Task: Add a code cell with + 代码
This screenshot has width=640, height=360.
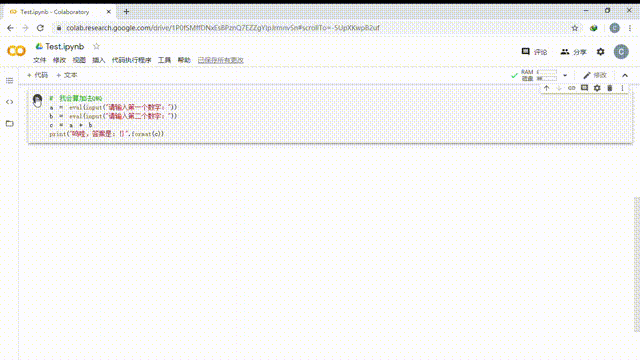Action: (37, 75)
